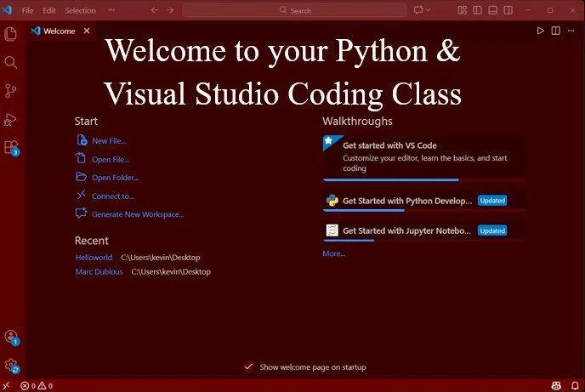The height and width of the screenshot is (392, 585).
Task: Show errors and warnings count in status bar
Action: [37, 386]
